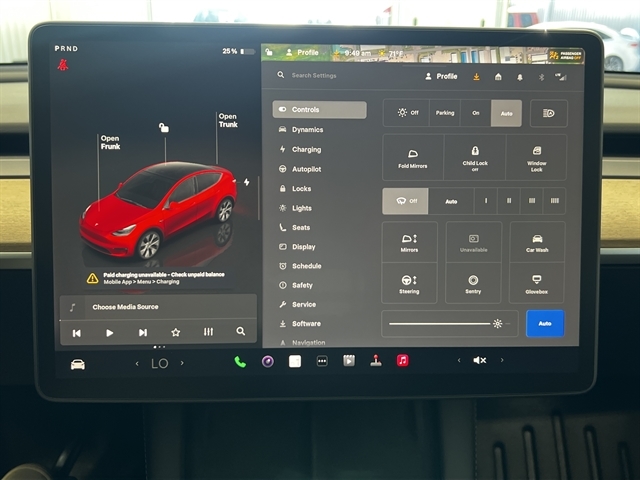Set wipers to speed I

(486, 201)
